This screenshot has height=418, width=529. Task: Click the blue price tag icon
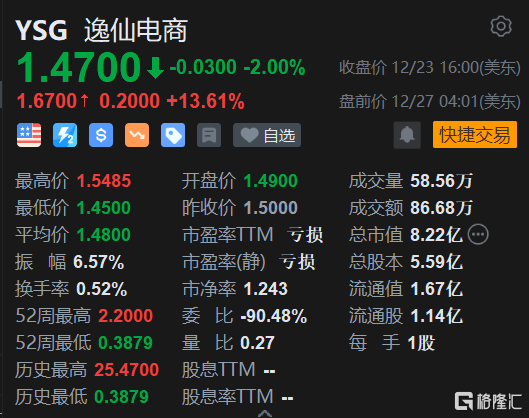[173, 135]
